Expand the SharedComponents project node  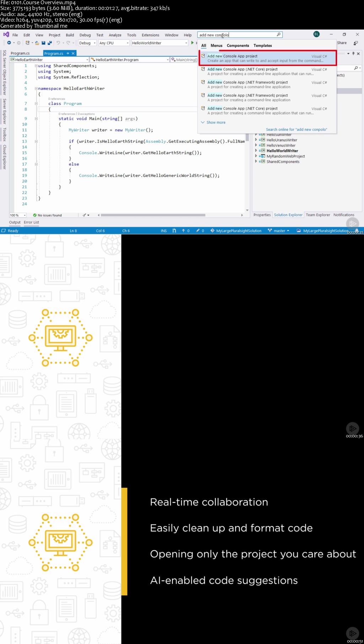(256, 161)
